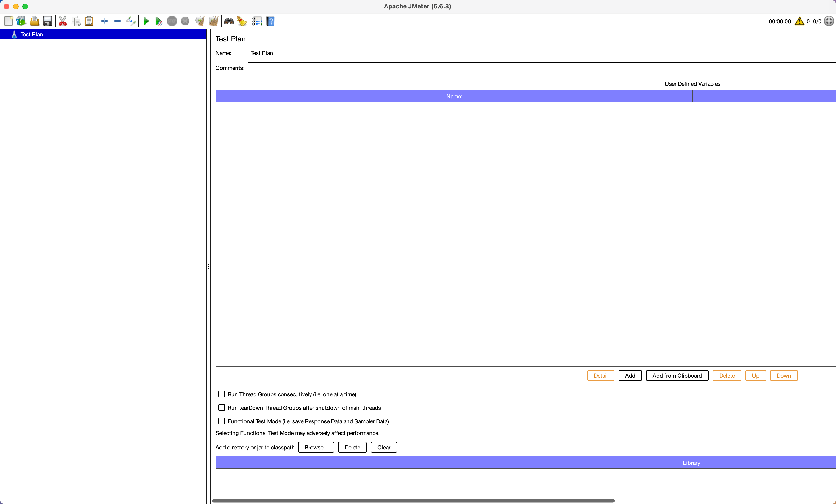Open Help with question mark icon
The width and height of the screenshot is (836, 504).
click(x=270, y=21)
